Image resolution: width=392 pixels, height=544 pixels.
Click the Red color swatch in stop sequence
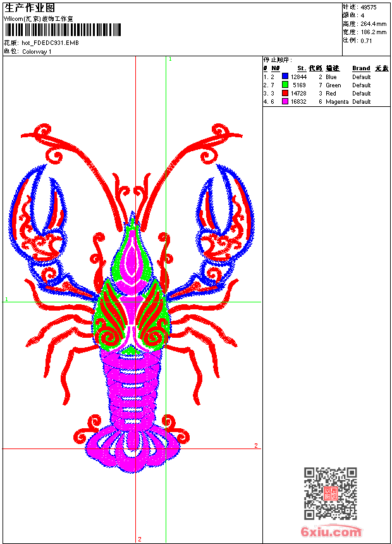click(285, 93)
